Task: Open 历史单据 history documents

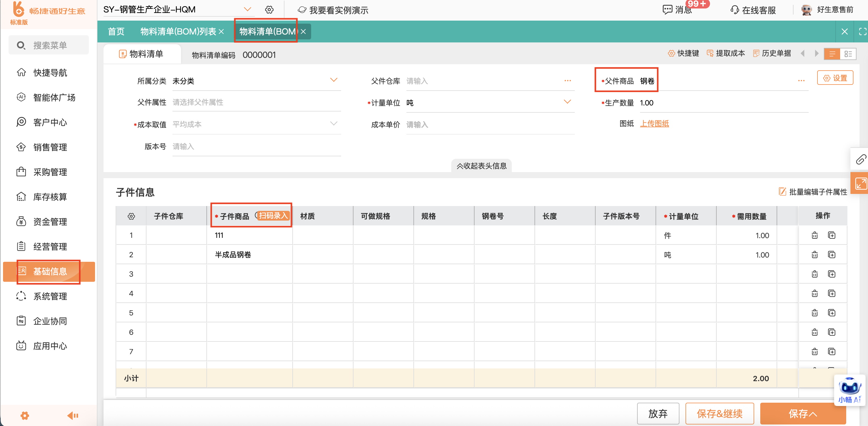Action: click(x=772, y=53)
